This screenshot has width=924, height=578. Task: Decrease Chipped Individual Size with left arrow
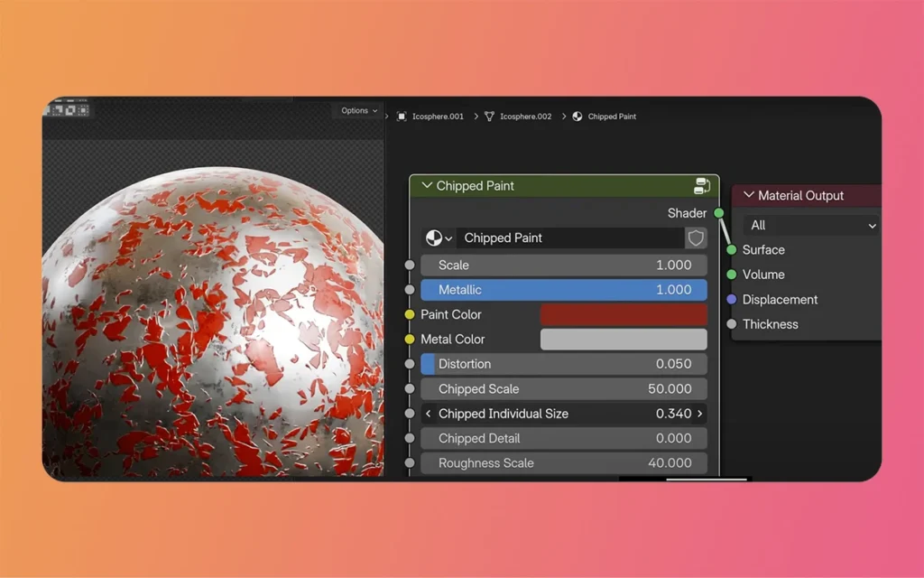pyautogui.click(x=429, y=414)
